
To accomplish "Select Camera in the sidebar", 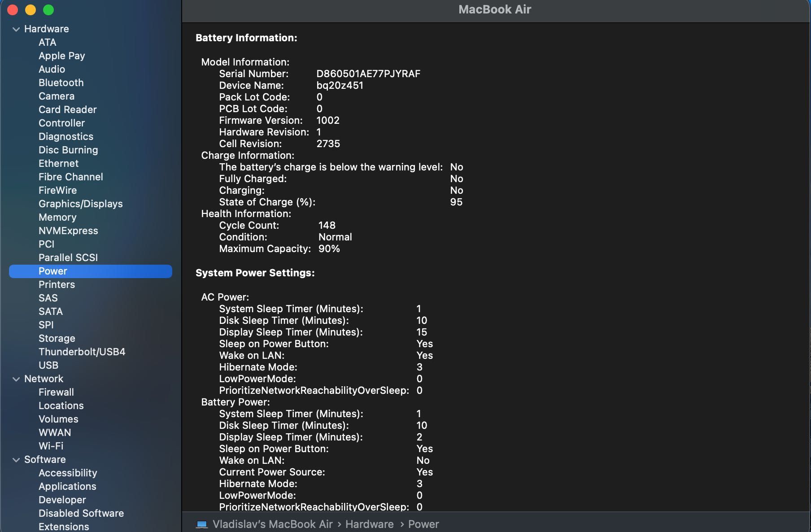I will click(x=57, y=96).
